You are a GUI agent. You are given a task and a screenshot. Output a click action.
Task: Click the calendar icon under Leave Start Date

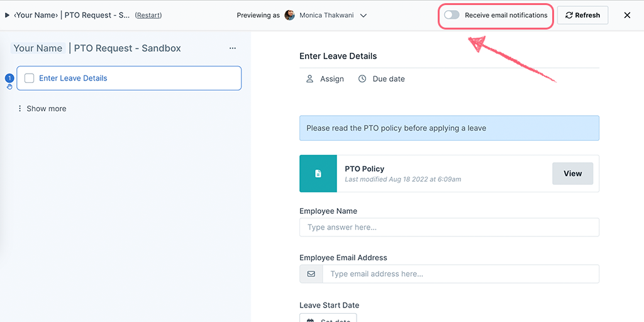coord(311,320)
